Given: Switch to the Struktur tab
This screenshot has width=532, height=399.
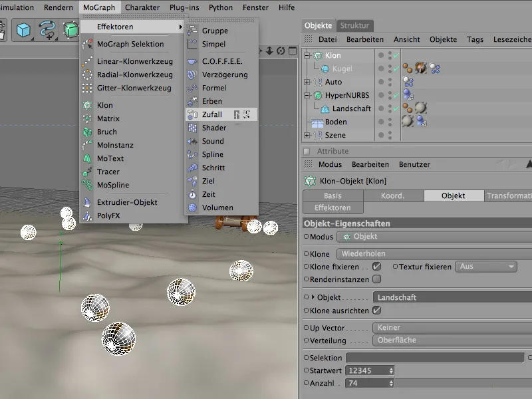Looking at the screenshot, I should (x=354, y=25).
